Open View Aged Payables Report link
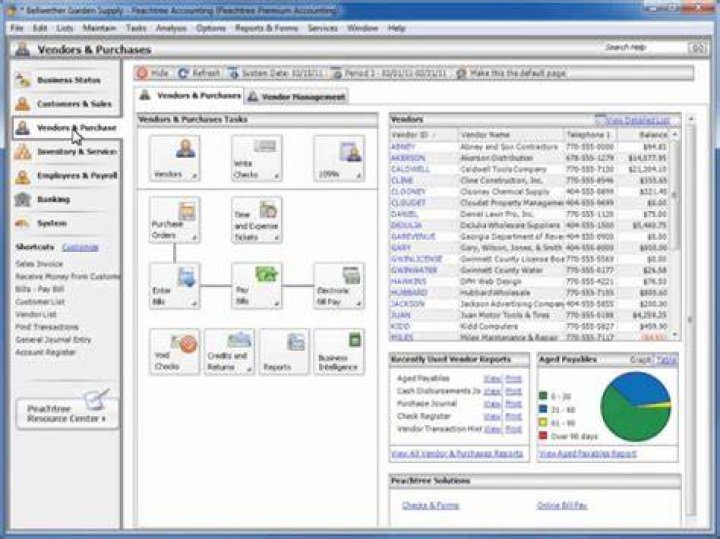 click(x=588, y=454)
